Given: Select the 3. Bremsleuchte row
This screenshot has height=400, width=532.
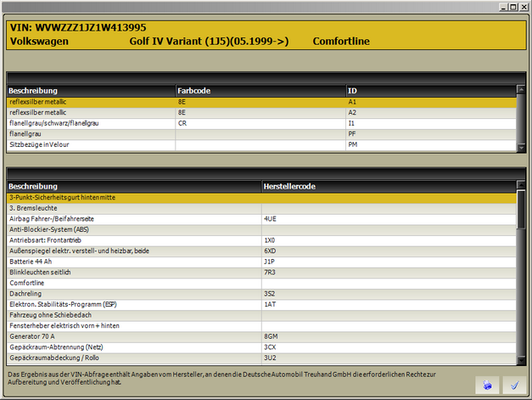Looking at the screenshot, I should click(261, 208).
